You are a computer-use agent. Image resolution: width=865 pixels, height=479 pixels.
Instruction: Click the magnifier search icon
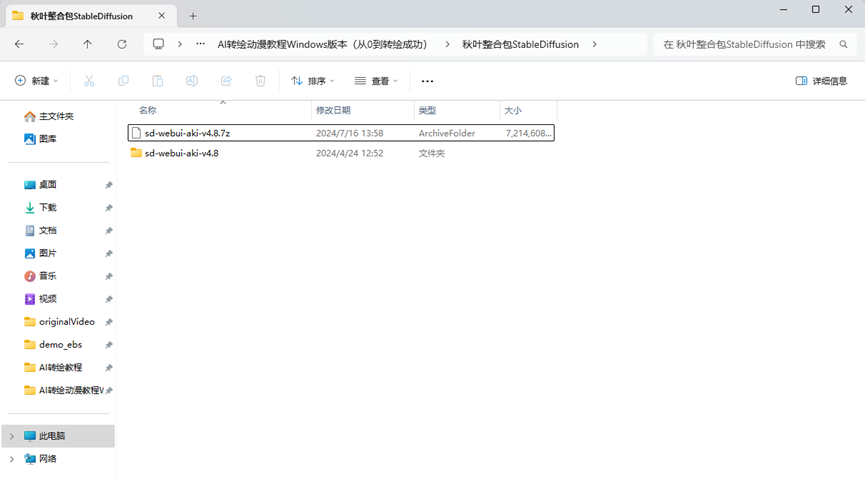tap(843, 44)
